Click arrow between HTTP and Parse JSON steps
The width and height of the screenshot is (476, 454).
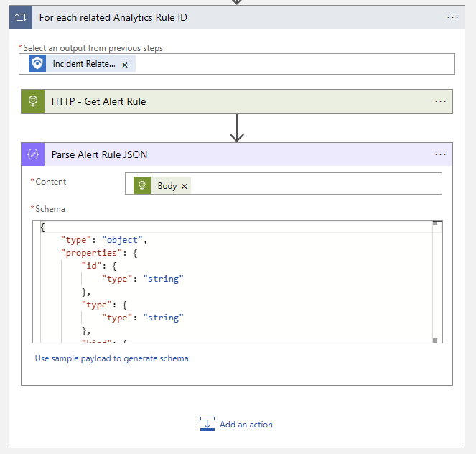237,127
